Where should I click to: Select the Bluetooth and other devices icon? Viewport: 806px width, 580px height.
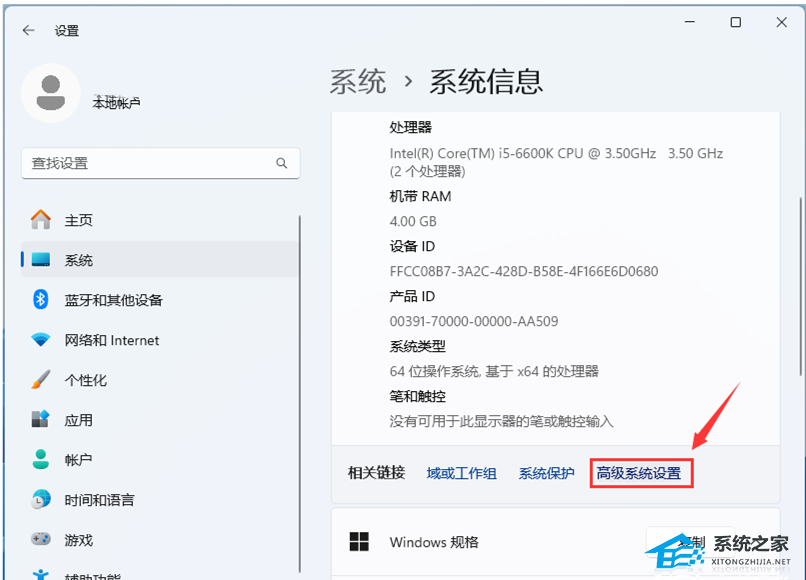[41, 300]
